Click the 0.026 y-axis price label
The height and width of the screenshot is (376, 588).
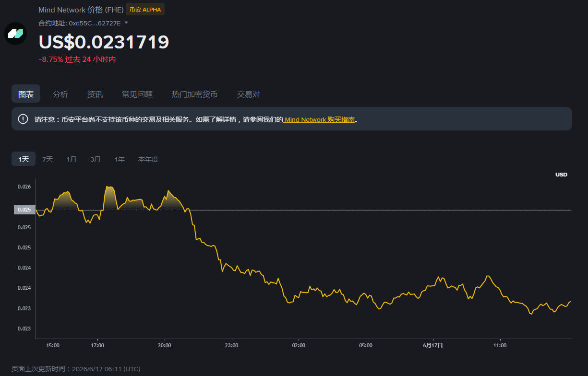[24, 187]
